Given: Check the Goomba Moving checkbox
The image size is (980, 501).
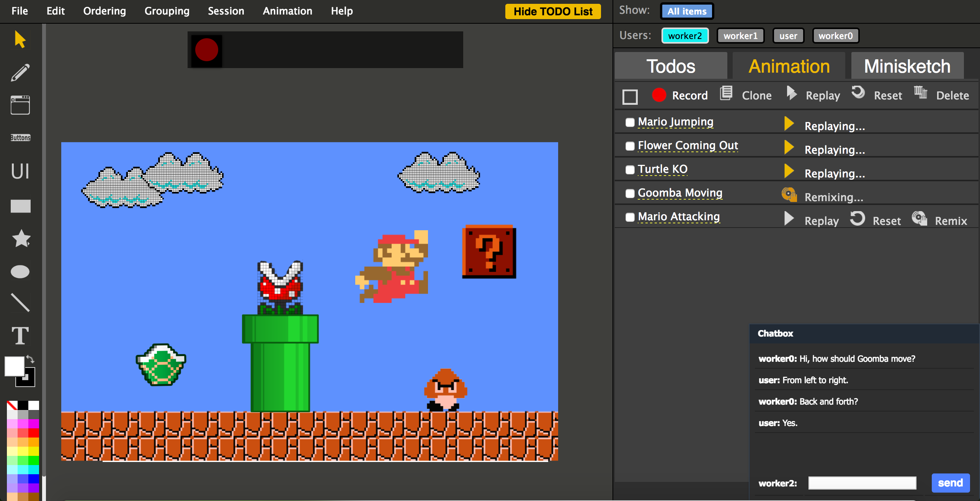Looking at the screenshot, I should click(x=630, y=193).
